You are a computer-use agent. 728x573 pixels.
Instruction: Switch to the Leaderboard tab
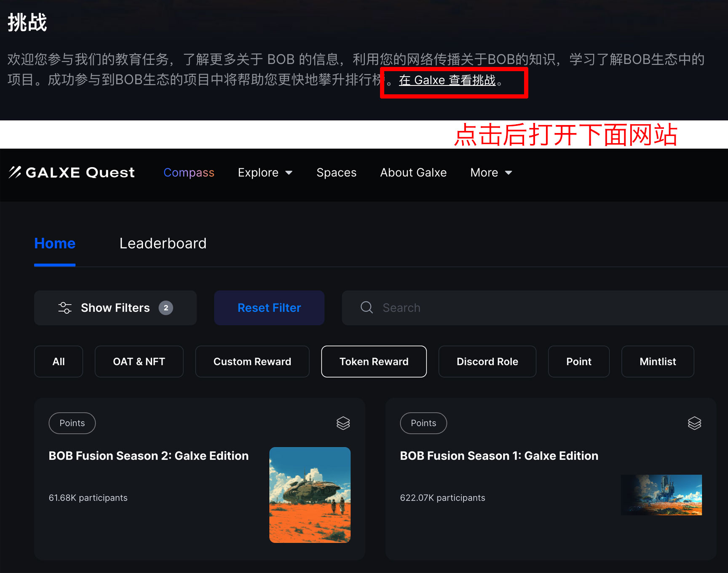[x=163, y=243]
